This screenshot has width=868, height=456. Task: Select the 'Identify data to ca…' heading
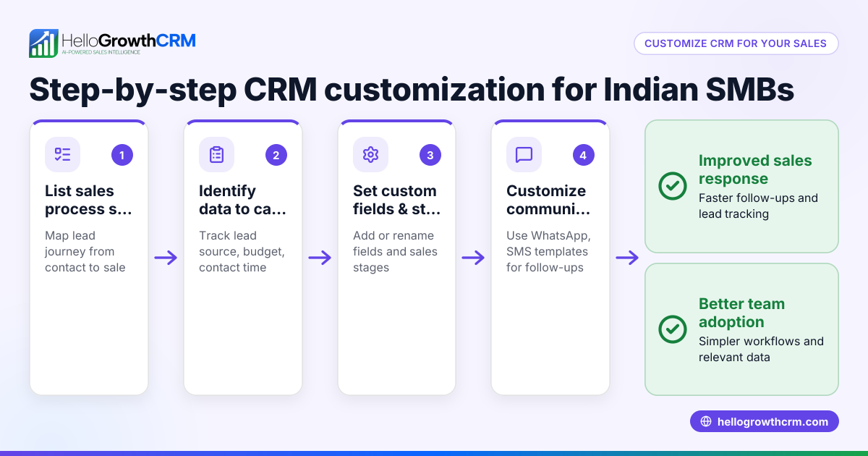point(242,200)
